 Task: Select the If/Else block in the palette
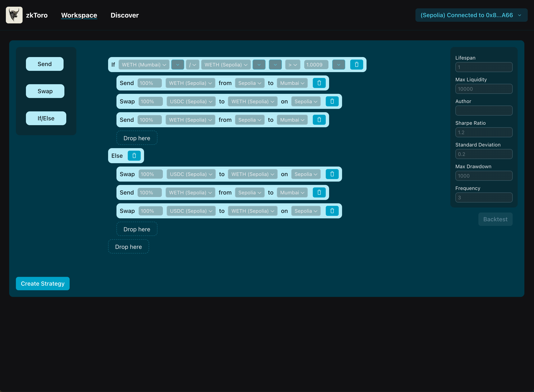[46, 118]
